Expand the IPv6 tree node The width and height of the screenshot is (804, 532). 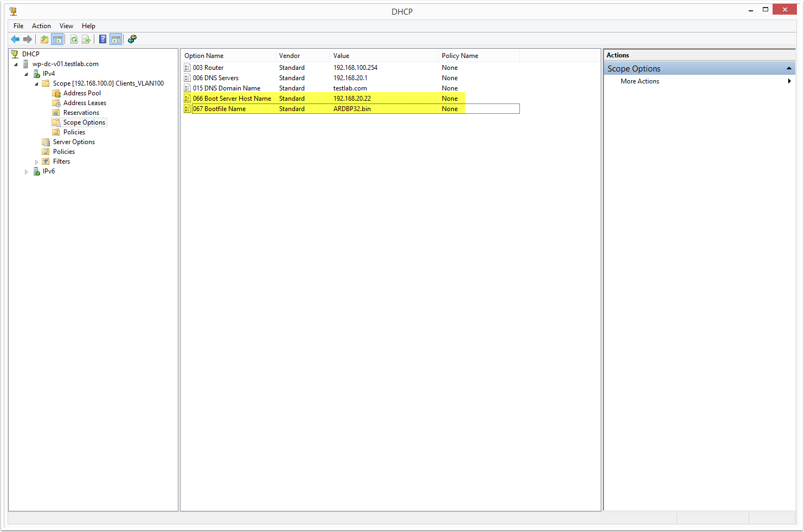click(26, 172)
